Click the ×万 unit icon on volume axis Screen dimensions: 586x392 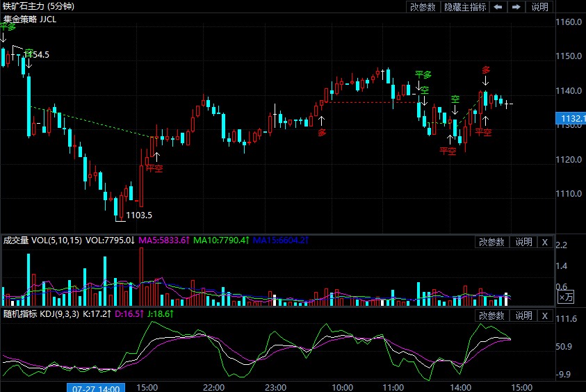point(567,297)
